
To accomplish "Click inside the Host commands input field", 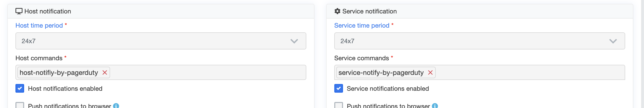I will [208, 72].
